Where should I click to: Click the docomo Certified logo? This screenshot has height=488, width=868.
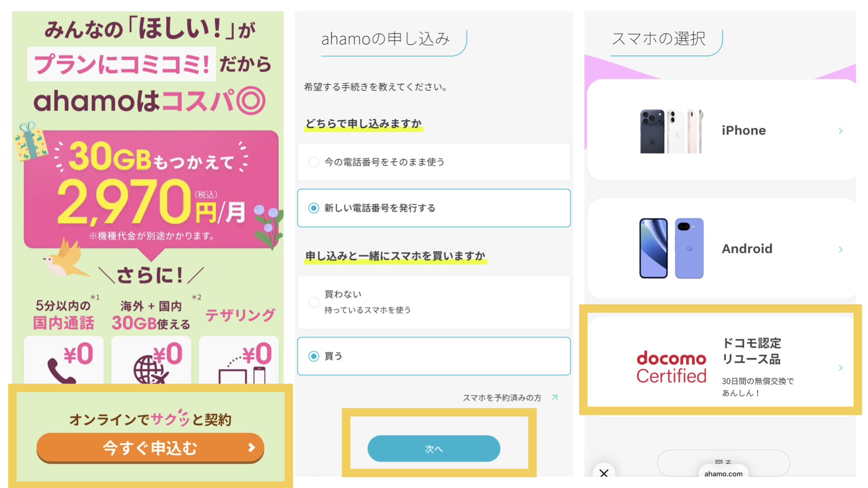671,367
